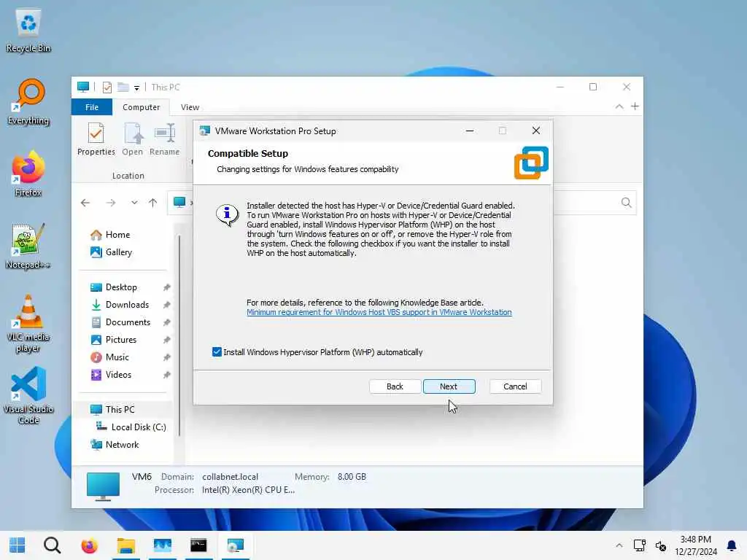747x560 pixels.
Task: Open Customize Quick Access Toolbar dropdown
Action: click(136, 87)
